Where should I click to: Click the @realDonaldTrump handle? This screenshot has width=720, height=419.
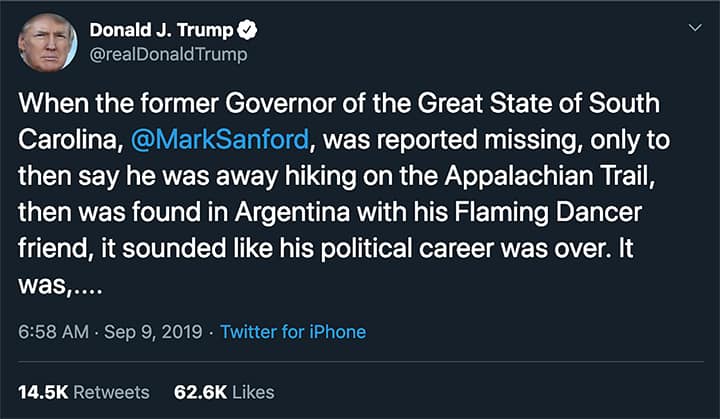(167, 55)
